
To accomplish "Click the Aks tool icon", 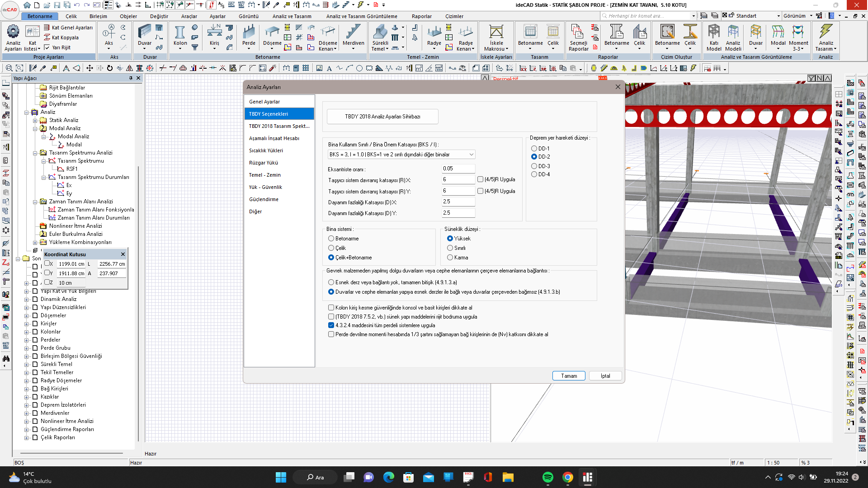I will [x=109, y=36].
